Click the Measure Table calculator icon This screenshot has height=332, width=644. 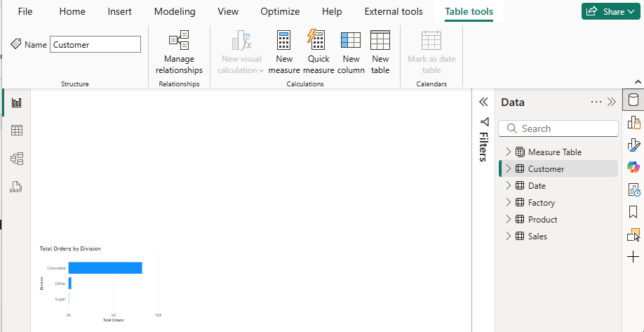coord(520,152)
